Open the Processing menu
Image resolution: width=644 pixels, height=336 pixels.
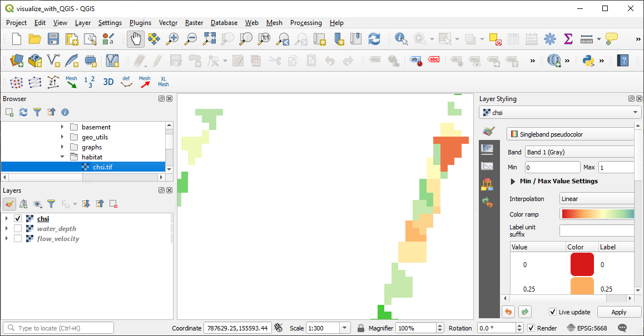(x=306, y=23)
